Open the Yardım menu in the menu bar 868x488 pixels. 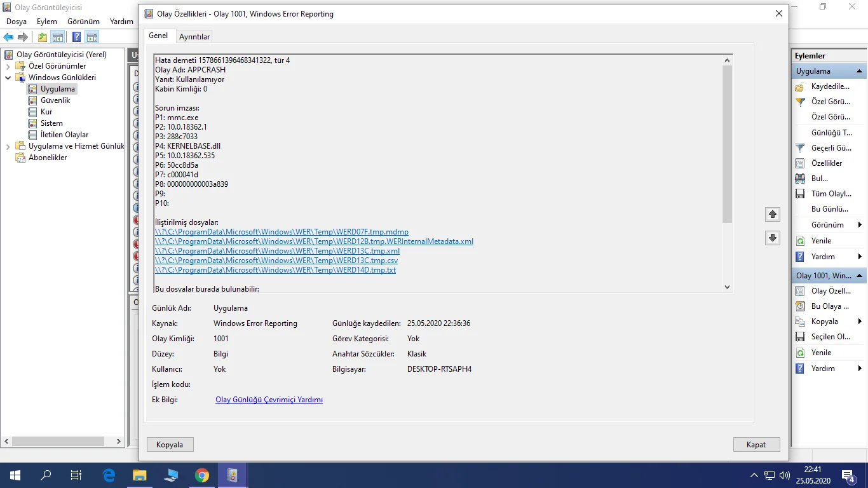(121, 22)
